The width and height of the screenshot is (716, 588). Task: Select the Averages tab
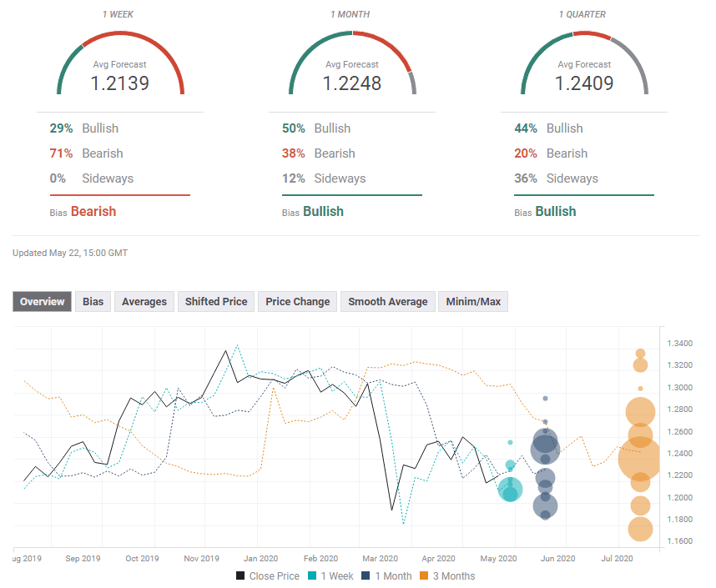tap(144, 302)
